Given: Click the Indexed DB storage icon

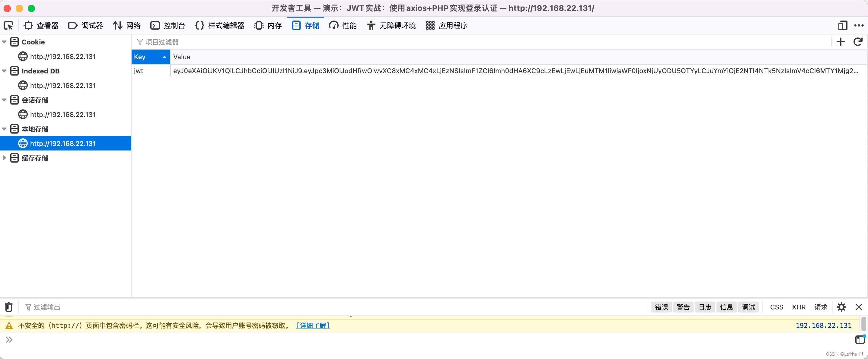Looking at the screenshot, I should coord(14,71).
